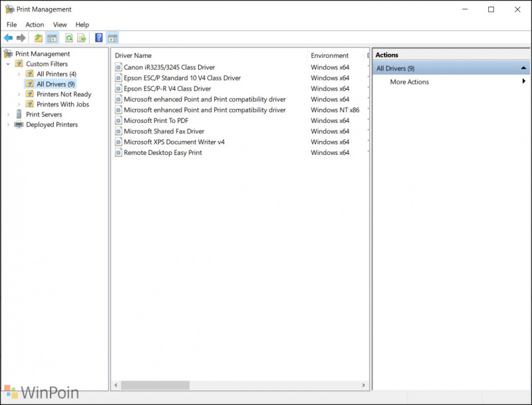Open the Help menu
This screenshot has width=532, height=405.
[82, 25]
